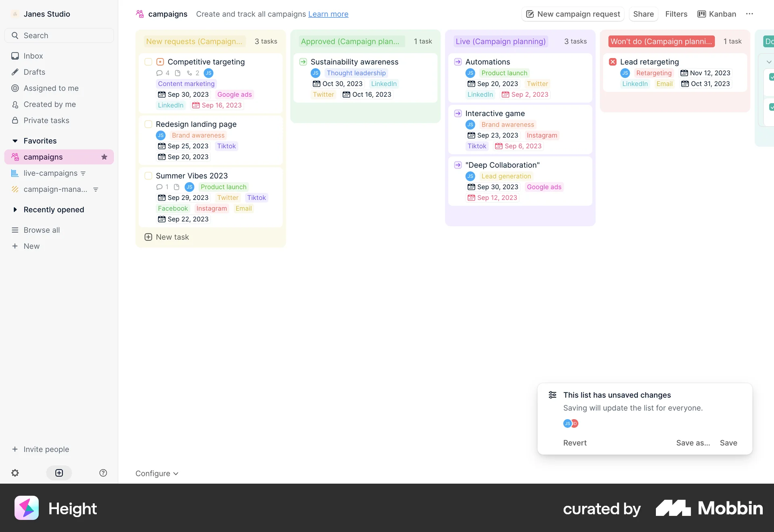Save the unsaved list changes
Image resolution: width=774 pixels, height=532 pixels.
[x=728, y=443]
